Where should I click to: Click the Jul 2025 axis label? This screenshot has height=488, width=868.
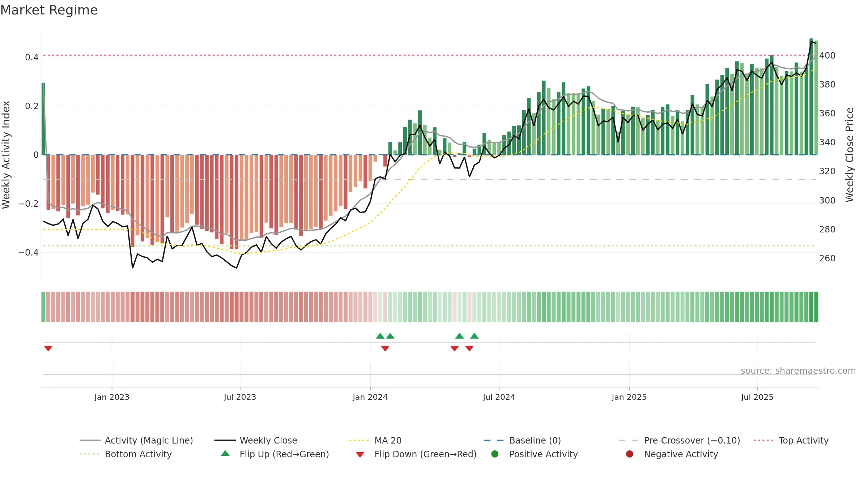click(x=757, y=397)
